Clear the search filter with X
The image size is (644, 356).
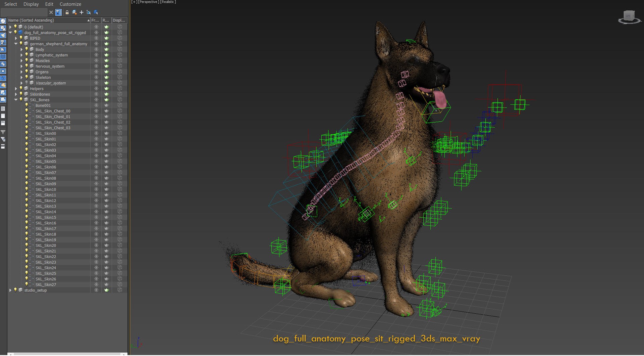(51, 12)
